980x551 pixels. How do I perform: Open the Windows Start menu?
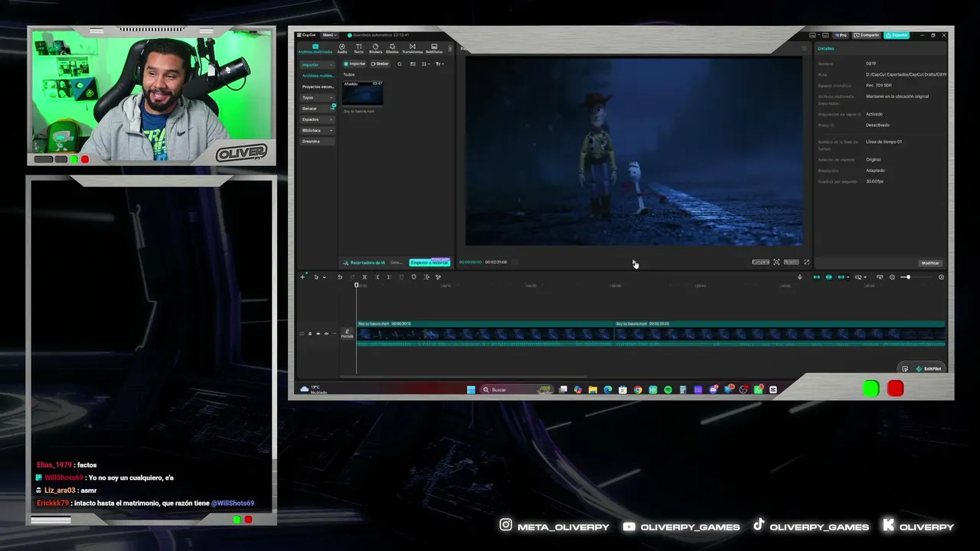(x=471, y=390)
